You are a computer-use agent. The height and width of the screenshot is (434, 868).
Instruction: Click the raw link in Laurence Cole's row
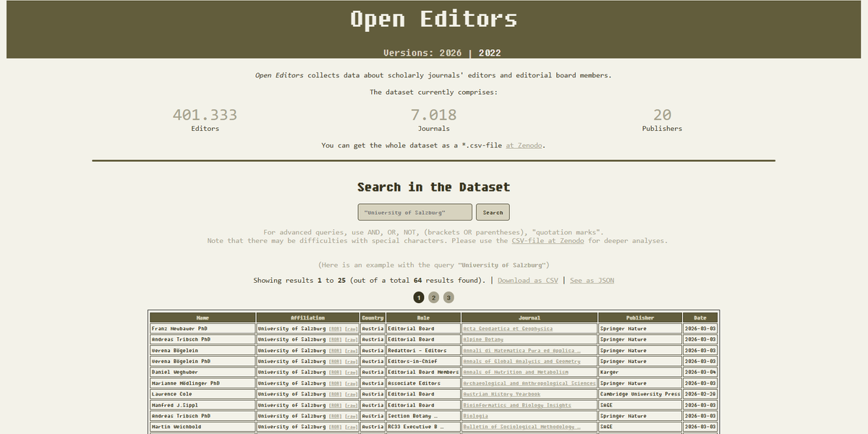[352, 394]
